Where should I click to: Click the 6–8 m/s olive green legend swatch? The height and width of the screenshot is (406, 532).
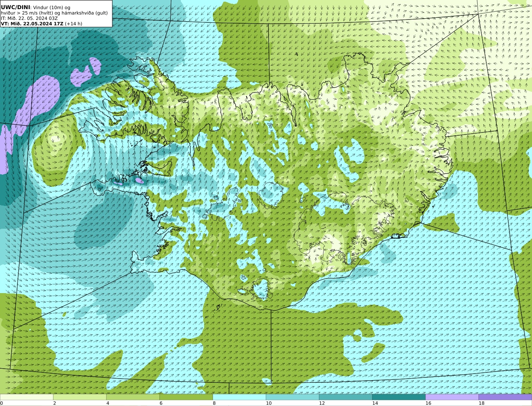point(186,397)
